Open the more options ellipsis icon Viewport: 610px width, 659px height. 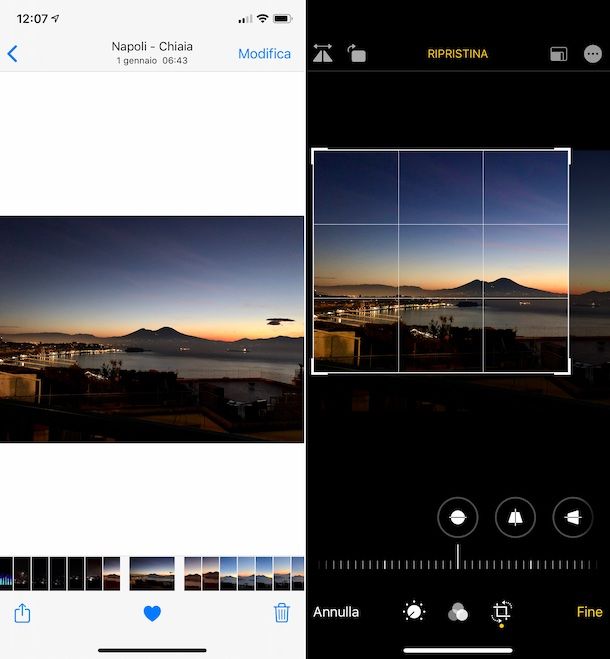click(x=593, y=54)
